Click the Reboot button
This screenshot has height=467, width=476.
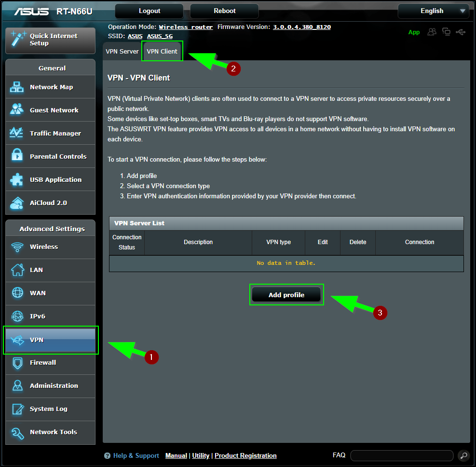[x=225, y=11]
